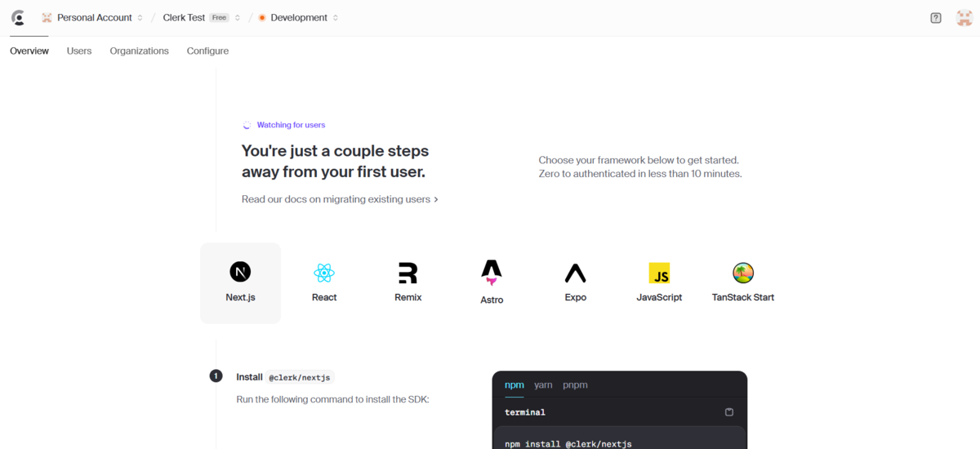This screenshot has height=449, width=980.
Task: Select the pnpm package manager tab
Action: tap(575, 385)
